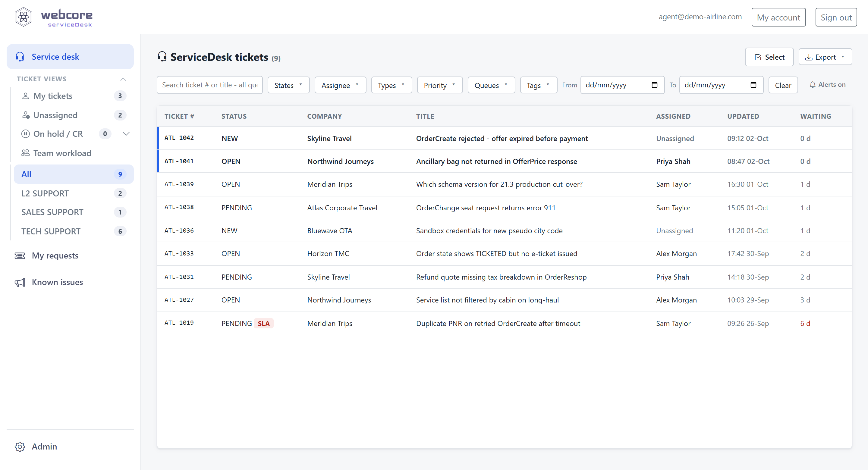Open ticket ATL-1039
Viewport: 868px width, 470px height.
(505, 184)
